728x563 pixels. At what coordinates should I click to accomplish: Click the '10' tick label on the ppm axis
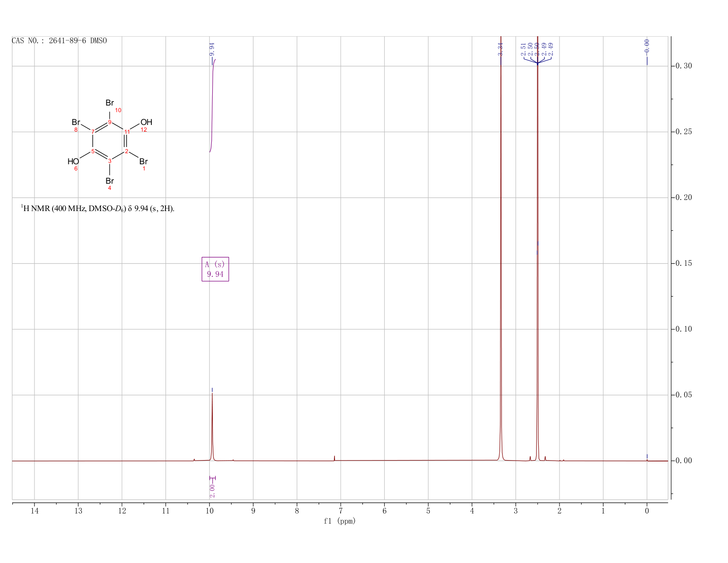click(x=210, y=511)
